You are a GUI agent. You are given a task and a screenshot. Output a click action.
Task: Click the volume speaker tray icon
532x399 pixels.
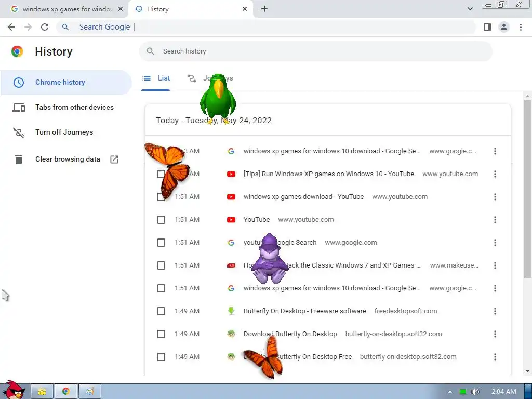click(475, 392)
